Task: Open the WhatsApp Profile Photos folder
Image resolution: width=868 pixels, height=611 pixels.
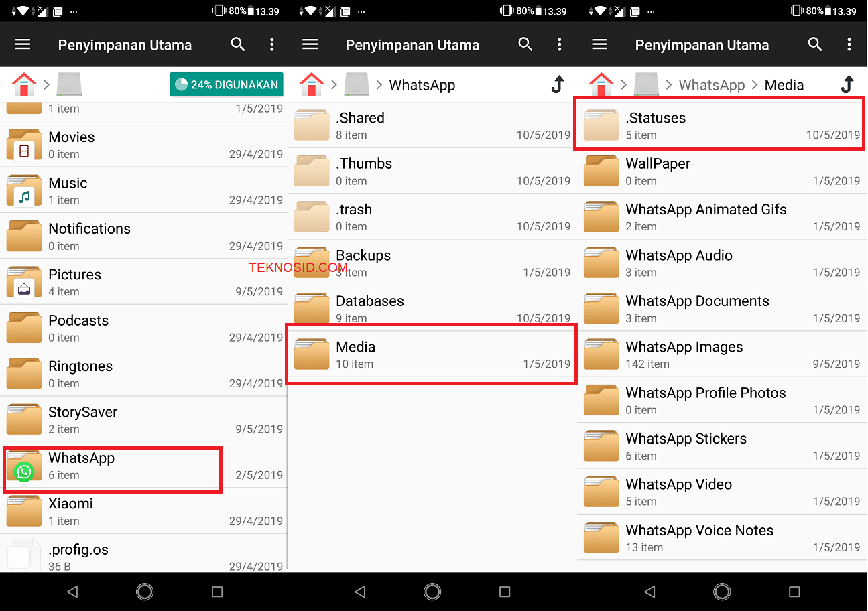Action: tap(722, 401)
